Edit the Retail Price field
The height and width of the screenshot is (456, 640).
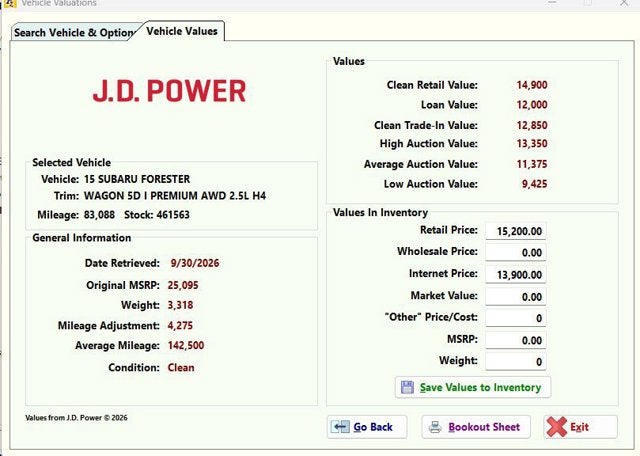pos(516,231)
